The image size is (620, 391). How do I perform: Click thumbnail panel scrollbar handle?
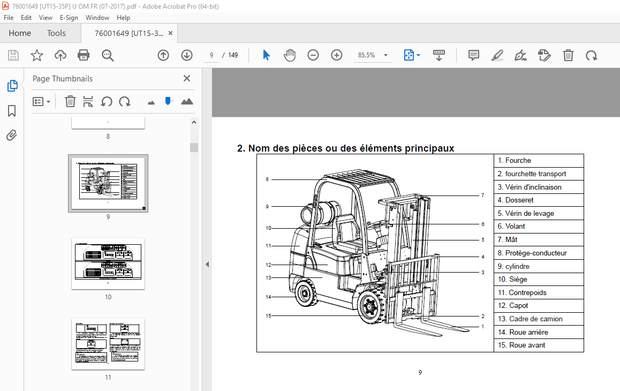[x=194, y=147]
